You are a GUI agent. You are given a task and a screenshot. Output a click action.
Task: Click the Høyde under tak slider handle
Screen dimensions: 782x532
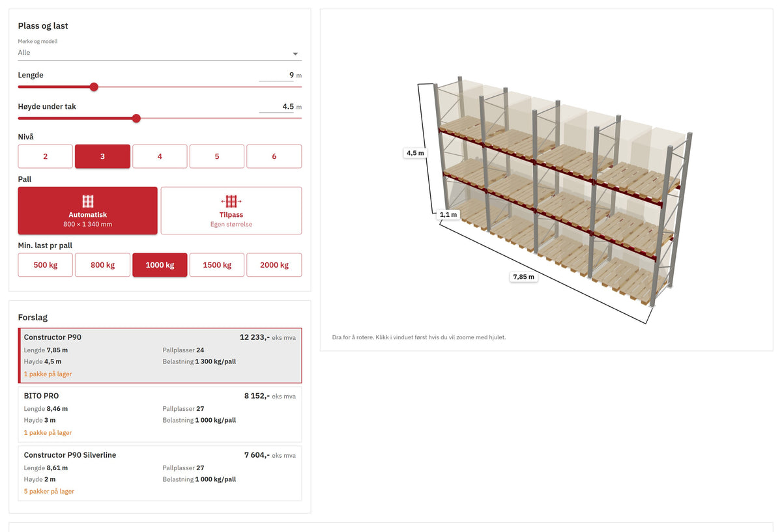[136, 118]
